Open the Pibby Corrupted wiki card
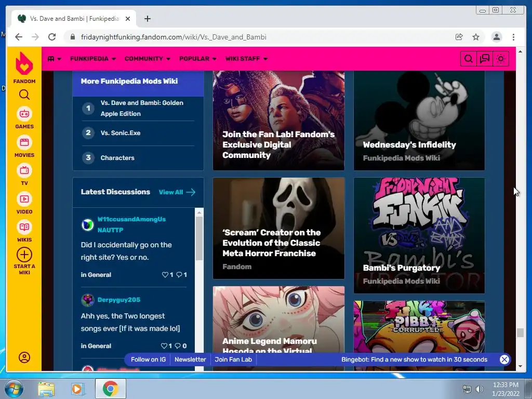Image resolution: width=532 pixels, height=399 pixels. point(419,327)
